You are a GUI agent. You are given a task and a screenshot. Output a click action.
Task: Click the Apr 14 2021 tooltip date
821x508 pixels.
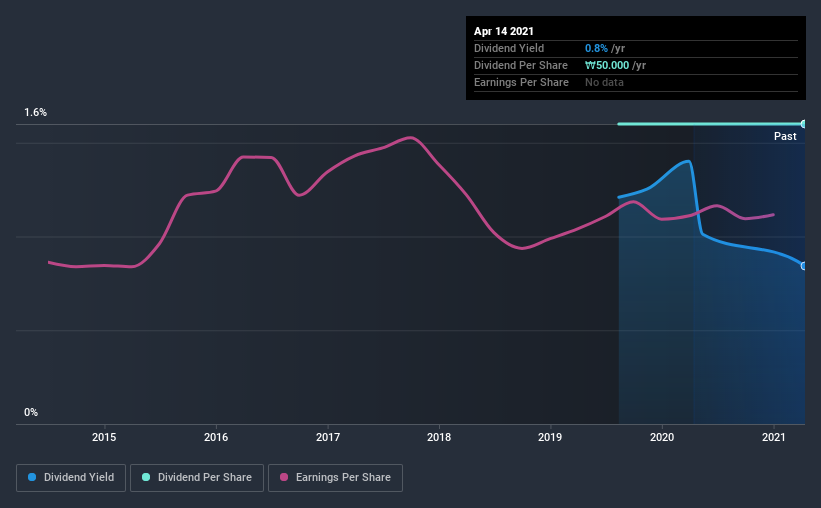click(504, 31)
